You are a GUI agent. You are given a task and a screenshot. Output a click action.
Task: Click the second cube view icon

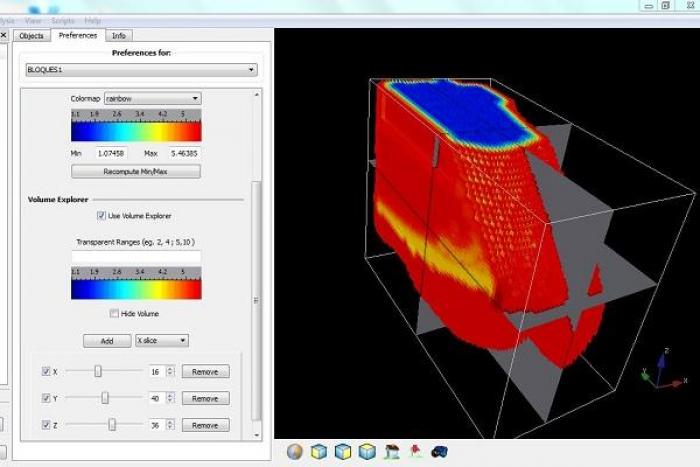click(x=343, y=452)
